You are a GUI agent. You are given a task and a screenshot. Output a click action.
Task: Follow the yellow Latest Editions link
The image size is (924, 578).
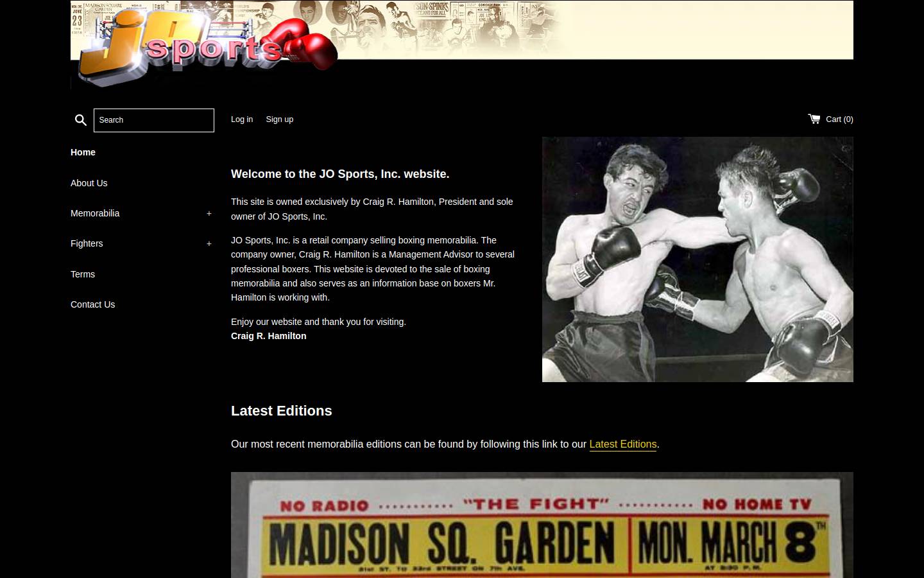coord(623,444)
